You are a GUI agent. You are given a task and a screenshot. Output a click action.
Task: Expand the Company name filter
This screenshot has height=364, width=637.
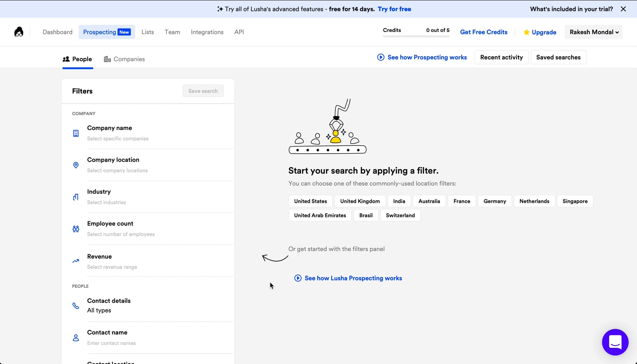coord(153,133)
